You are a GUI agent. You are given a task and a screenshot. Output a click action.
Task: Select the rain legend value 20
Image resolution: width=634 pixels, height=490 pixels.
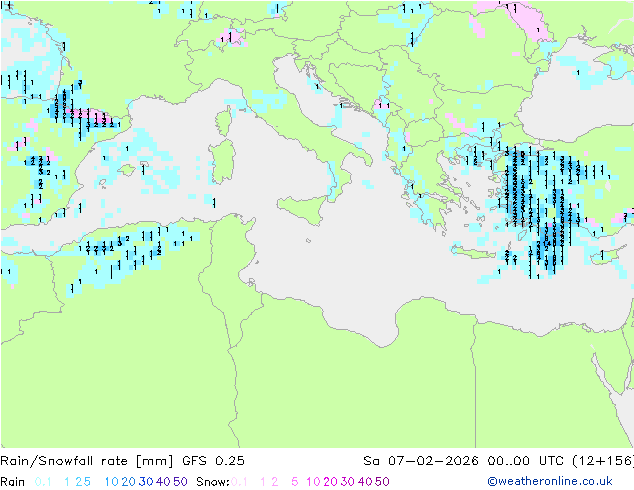coord(129,482)
